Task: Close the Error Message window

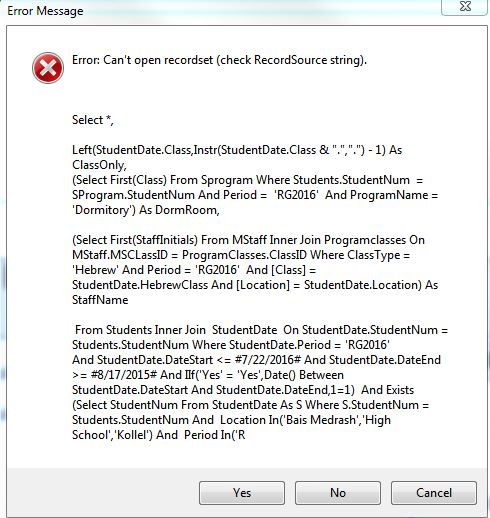Action: (x=465, y=7)
